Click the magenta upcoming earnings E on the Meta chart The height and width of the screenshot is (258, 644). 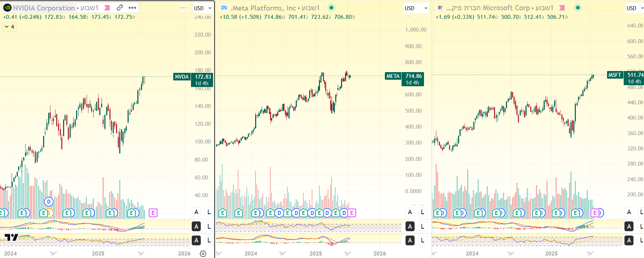point(352,213)
